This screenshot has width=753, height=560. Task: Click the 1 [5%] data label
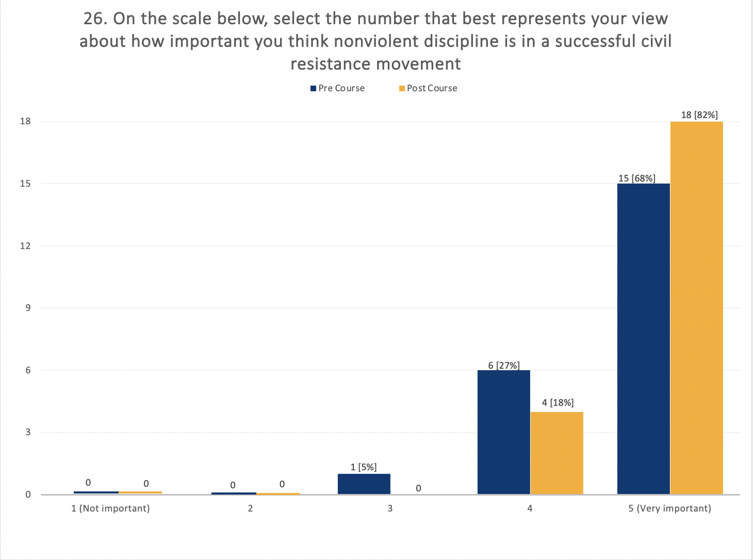(x=364, y=467)
